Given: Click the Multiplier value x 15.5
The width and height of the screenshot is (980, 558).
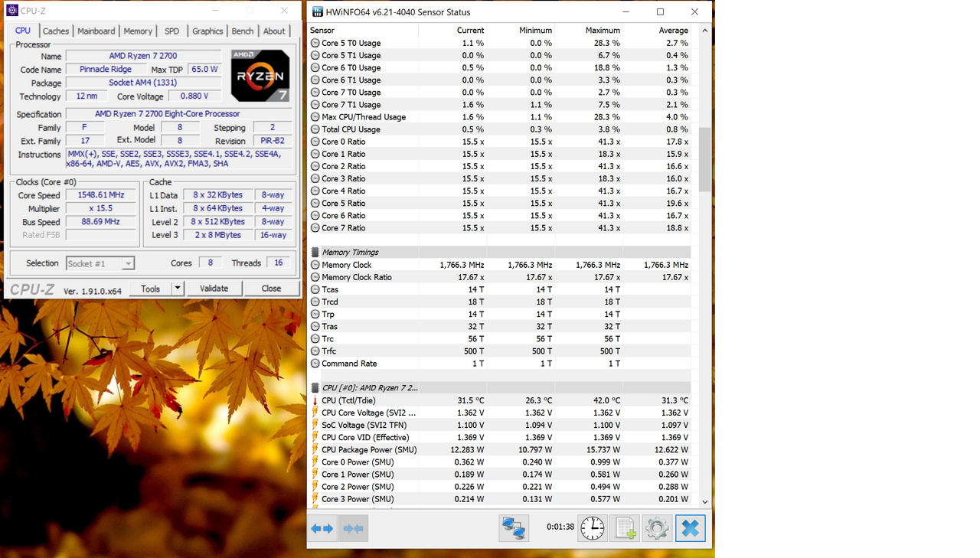Looking at the screenshot, I should [x=101, y=208].
